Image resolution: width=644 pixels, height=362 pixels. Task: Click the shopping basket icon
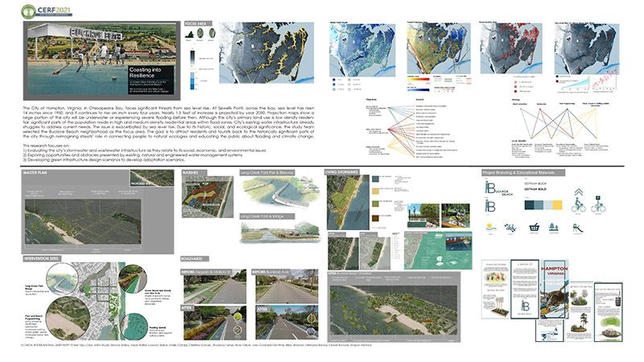pyautogui.click(x=534, y=228)
